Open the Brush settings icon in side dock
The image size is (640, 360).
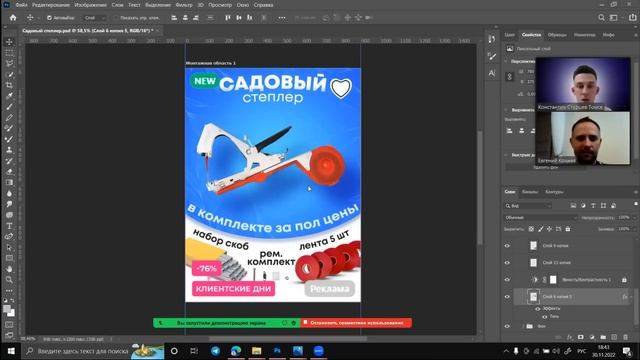[x=492, y=56]
